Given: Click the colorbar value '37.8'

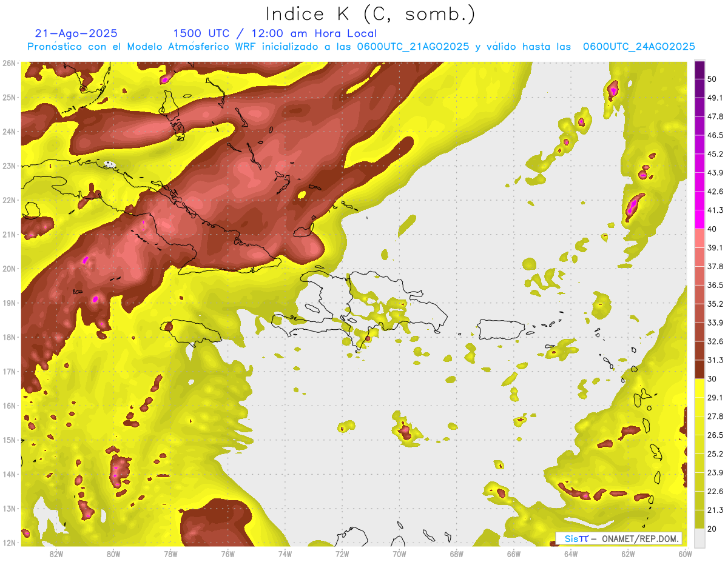Looking at the screenshot, I should point(715,267).
